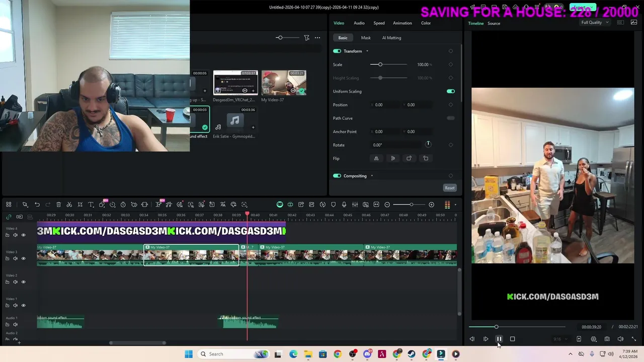Image resolution: width=644 pixels, height=362 pixels.
Task: Add a new track with plus icon
Action: pos(19,342)
